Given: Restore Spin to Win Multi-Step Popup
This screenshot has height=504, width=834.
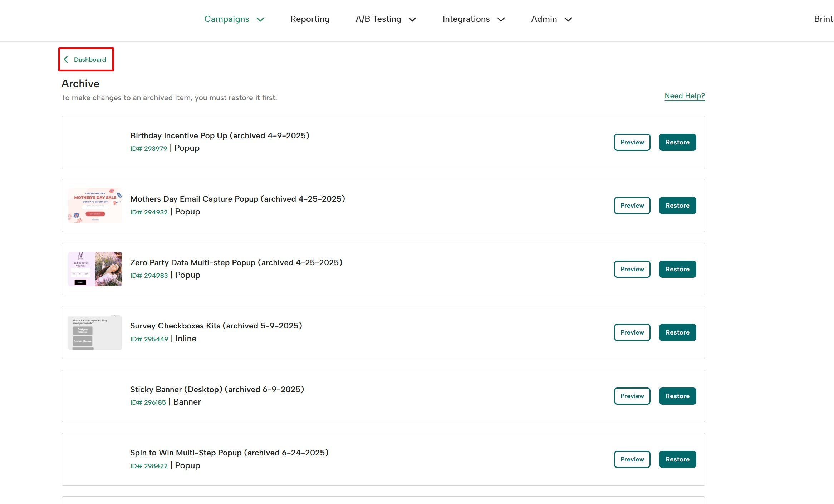Looking at the screenshot, I should (677, 459).
